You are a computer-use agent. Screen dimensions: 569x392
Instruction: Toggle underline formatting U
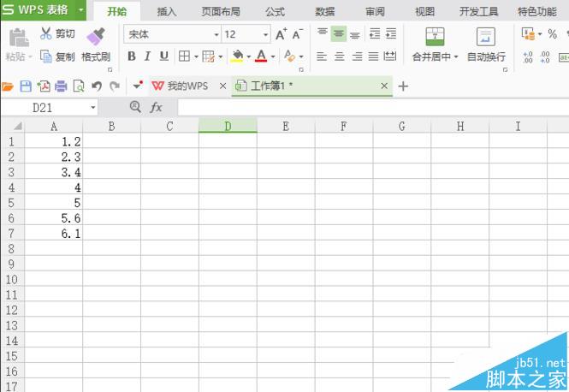(164, 56)
